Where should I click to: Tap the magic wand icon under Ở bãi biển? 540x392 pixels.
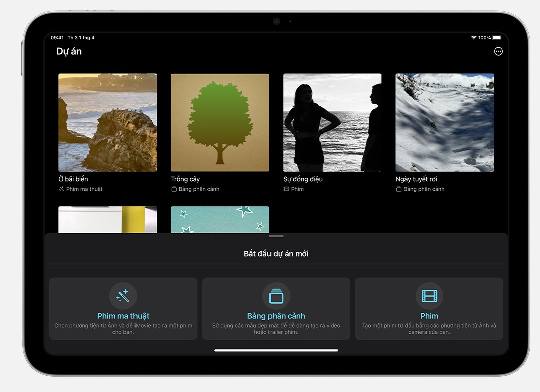61,189
